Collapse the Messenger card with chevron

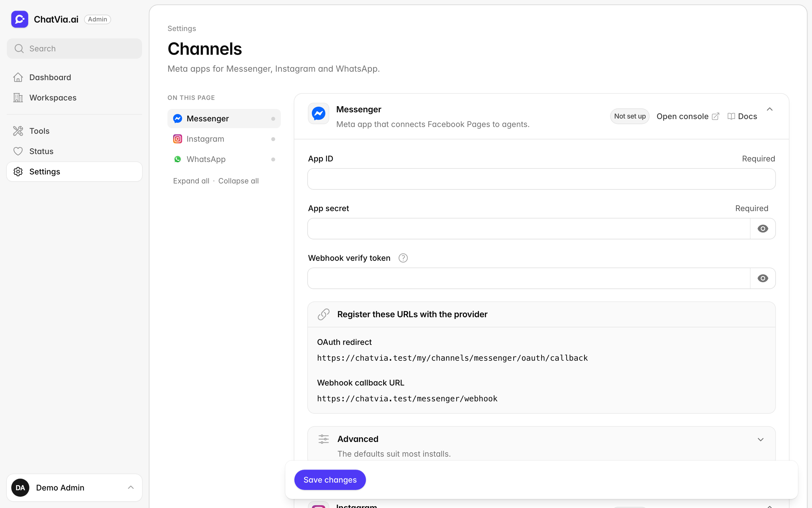tap(770, 109)
